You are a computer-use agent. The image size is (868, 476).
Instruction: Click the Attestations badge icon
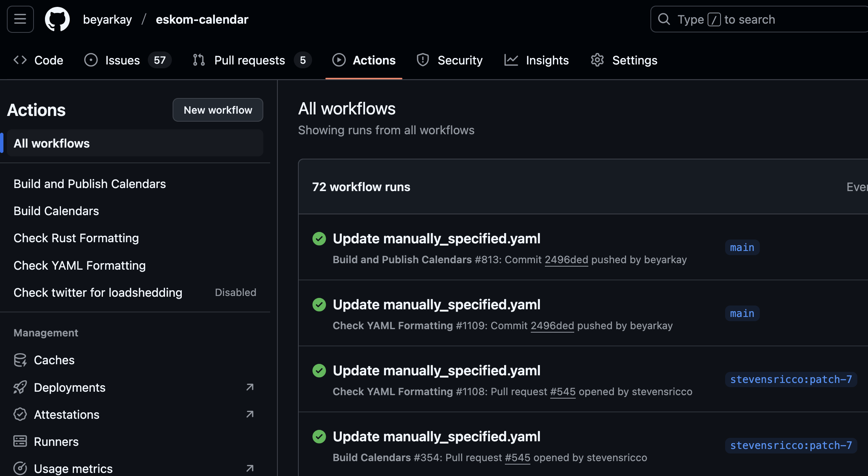20,414
